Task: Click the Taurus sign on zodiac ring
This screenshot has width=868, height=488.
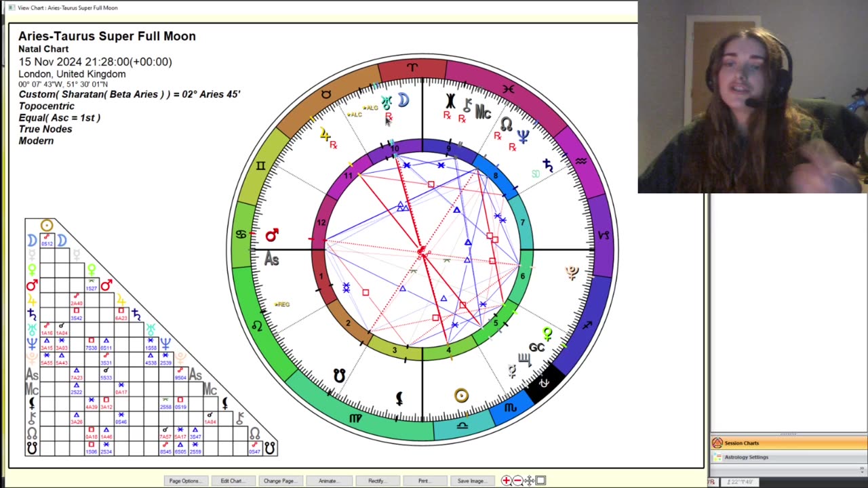Action: [326, 94]
